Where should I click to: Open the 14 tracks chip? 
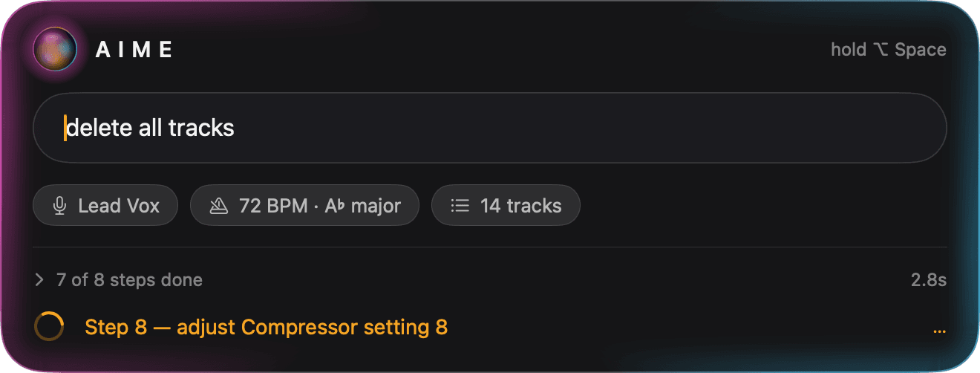coord(506,205)
